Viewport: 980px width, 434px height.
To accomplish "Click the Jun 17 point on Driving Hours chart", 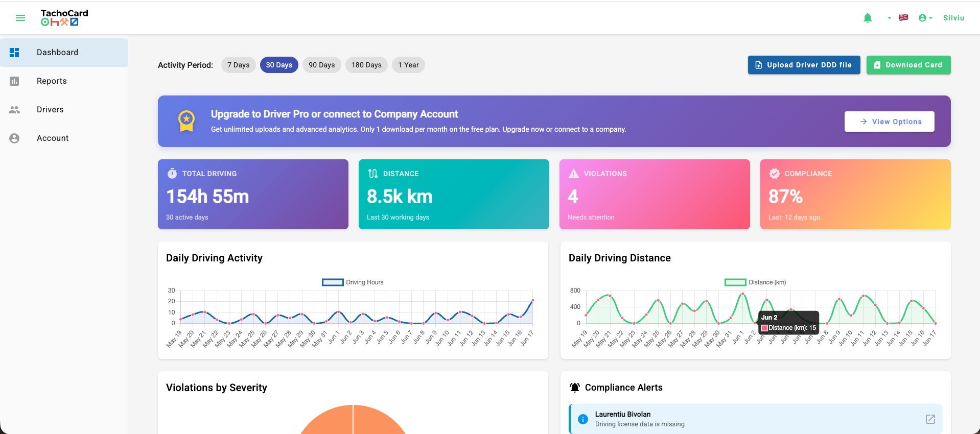I will click(x=533, y=300).
